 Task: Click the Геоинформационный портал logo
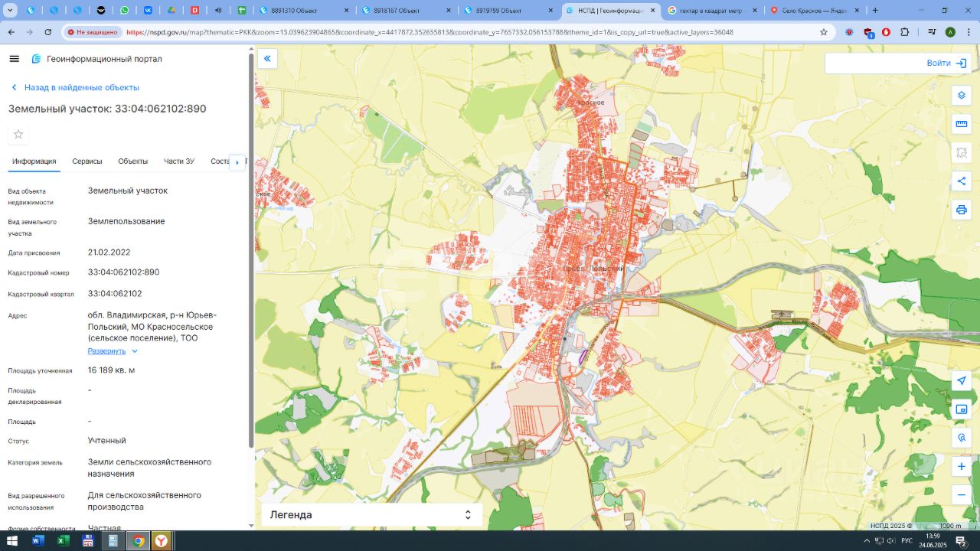pyautogui.click(x=96, y=59)
